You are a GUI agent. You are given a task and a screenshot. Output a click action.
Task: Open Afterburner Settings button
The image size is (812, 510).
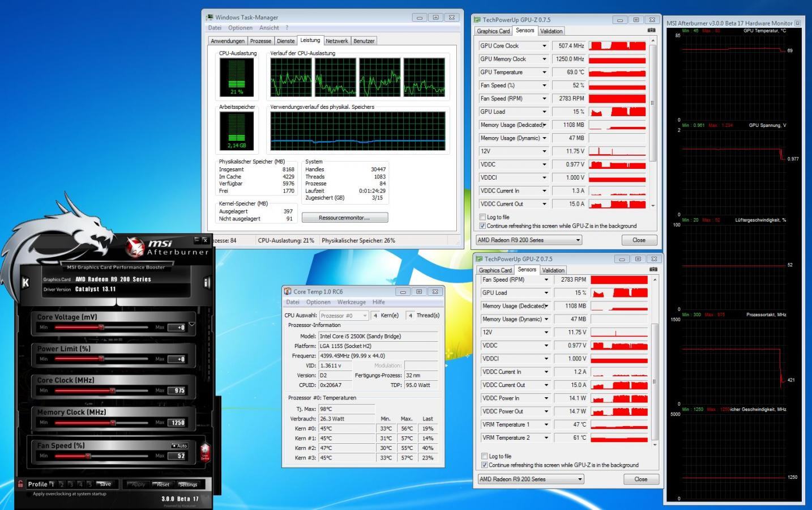point(188,484)
